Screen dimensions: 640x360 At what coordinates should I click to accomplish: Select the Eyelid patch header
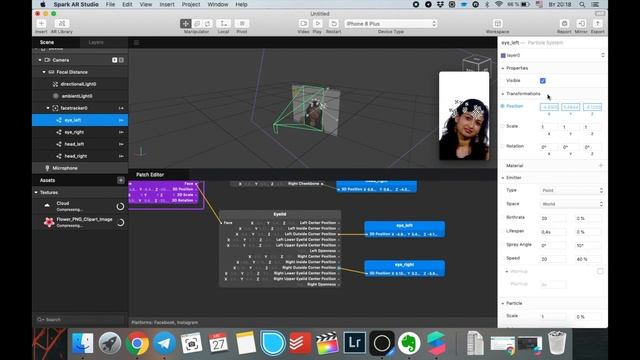point(280,214)
